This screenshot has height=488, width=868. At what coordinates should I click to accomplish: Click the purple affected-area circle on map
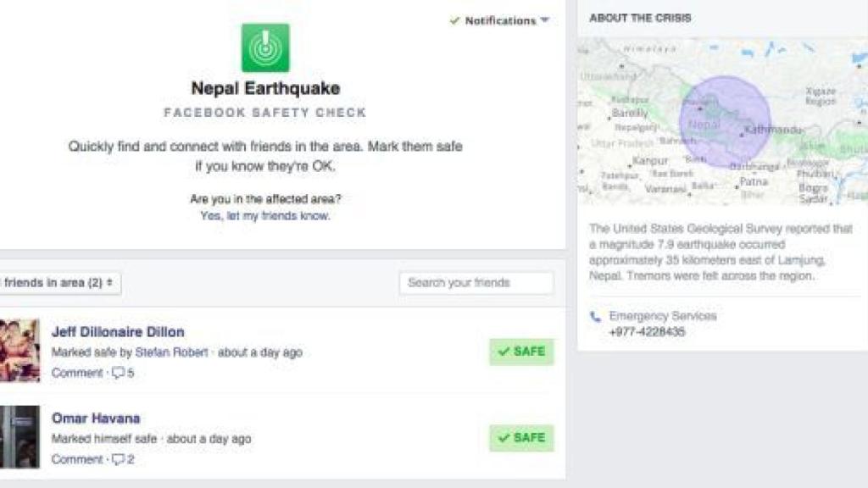tap(725, 121)
